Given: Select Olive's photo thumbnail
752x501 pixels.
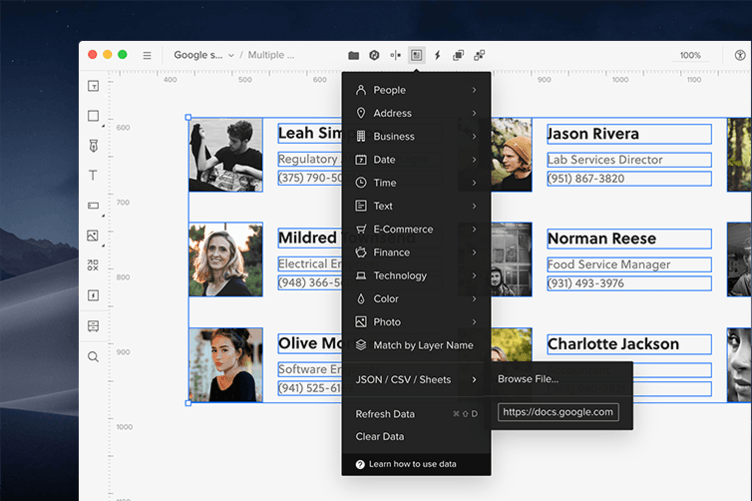Looking at the screenshot, I should 226,365.
